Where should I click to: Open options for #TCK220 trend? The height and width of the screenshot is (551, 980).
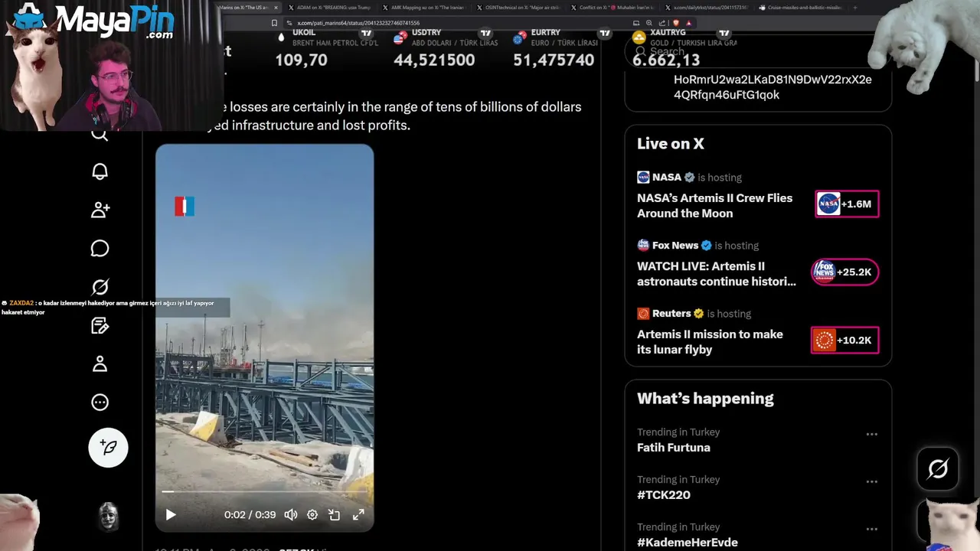[x=871, y=481]
